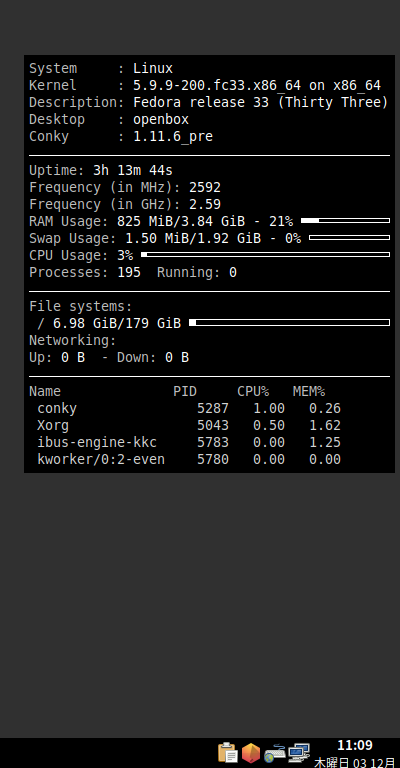The image size is (400, 768).
Task: Click the red hexagon tray icon
Action: pos(251,753)
